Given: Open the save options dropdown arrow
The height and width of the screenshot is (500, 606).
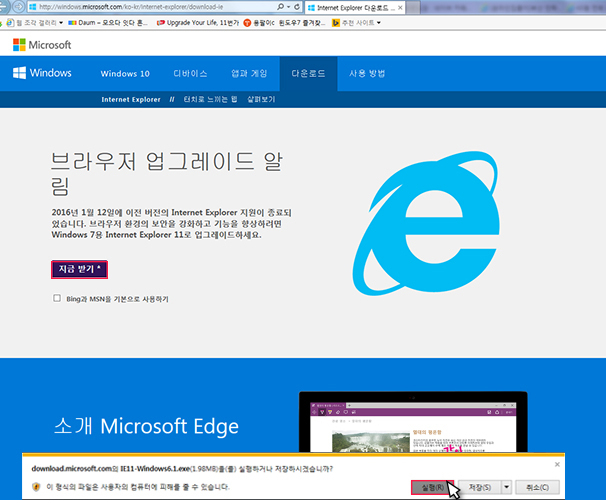Looking at the screenshot, I should (x=506, y=487).
